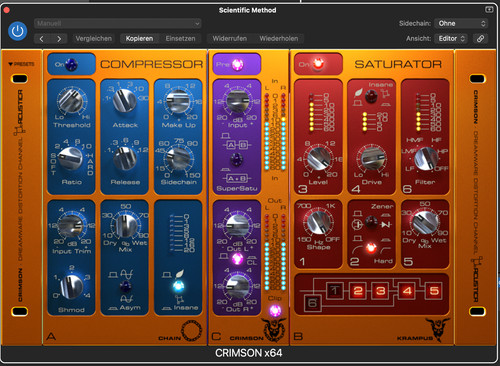Adjust the Threshold knob

point(71,100)
